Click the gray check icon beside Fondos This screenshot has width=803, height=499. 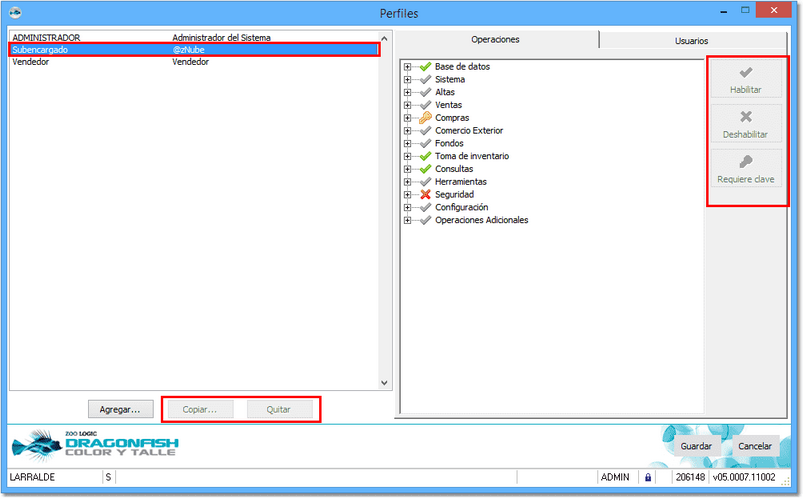click(425, 143)
